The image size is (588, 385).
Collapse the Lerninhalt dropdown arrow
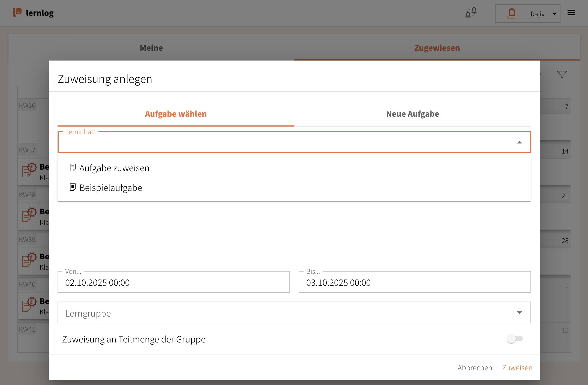point(519,142)
